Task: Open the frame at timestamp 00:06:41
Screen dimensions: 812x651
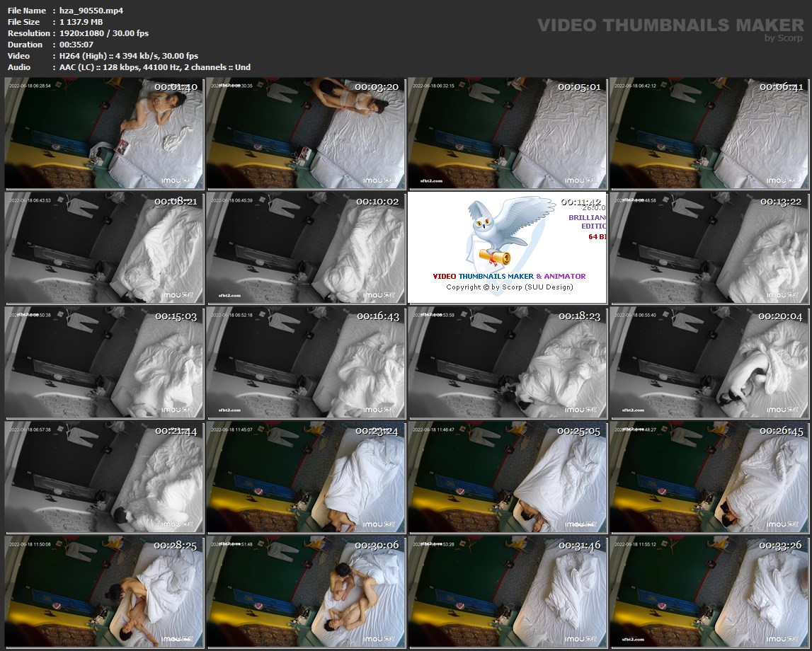Action: 709,134
